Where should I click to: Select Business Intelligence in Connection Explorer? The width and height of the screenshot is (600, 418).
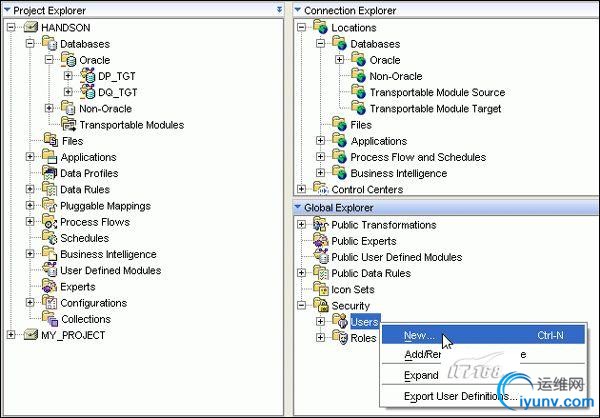(398, 173)
